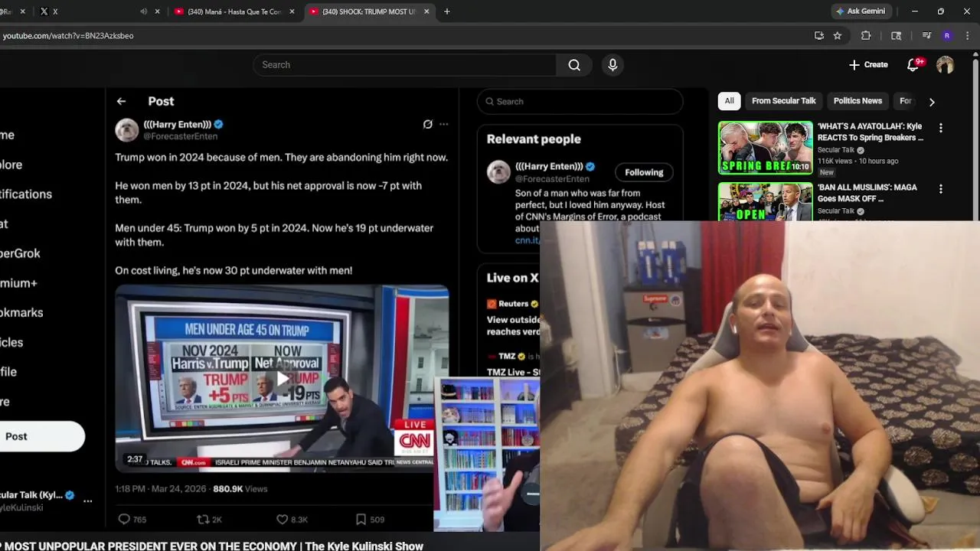
Task: Open the Chrome extensions puzzle icon
Action: pyautogui.click(x=866, y=35)
